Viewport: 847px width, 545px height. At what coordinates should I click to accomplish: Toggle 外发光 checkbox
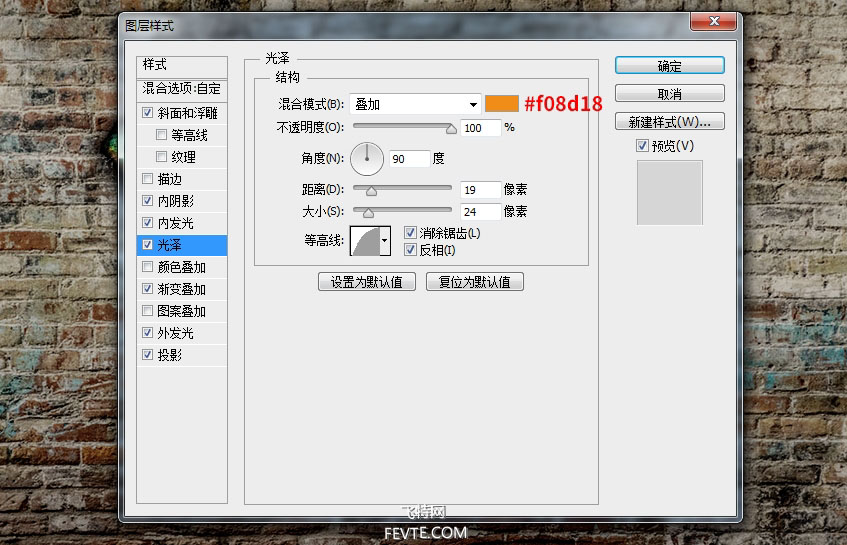coord(147,333)
